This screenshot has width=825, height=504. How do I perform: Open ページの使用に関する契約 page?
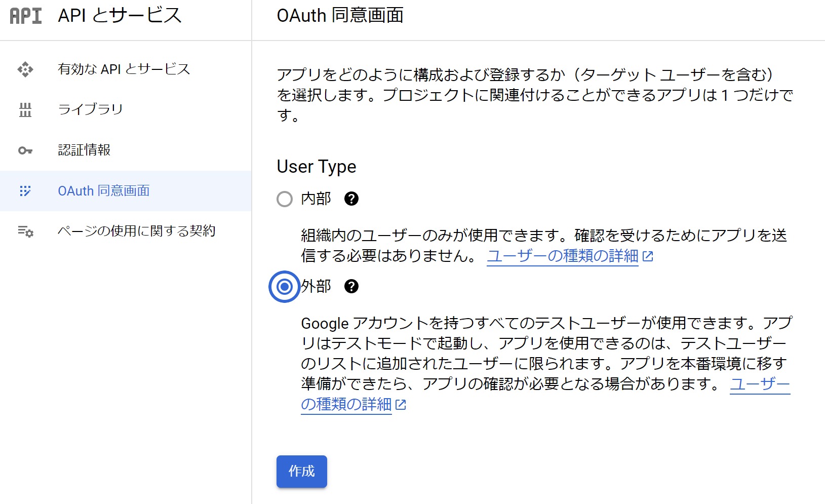pyautogui.click(x=137, y=231)
